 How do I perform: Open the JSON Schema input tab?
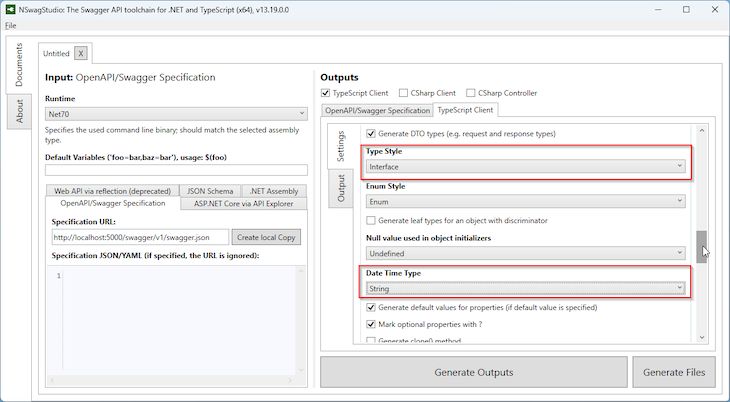click(x=210, y=191)
